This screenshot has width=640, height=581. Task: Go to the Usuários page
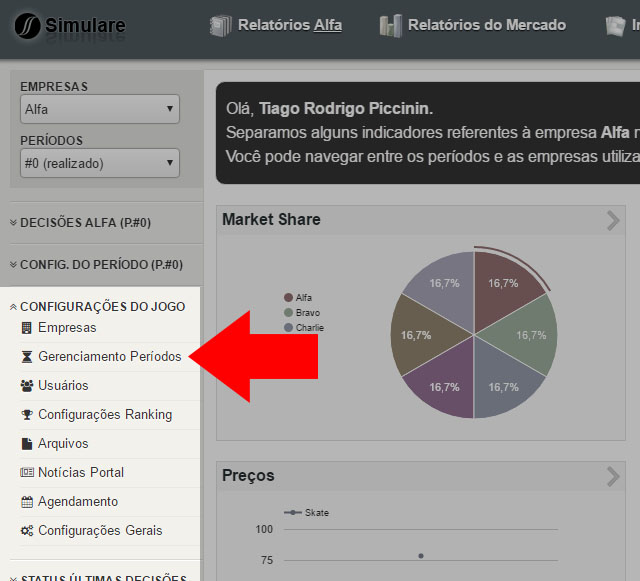click(63, 385)
